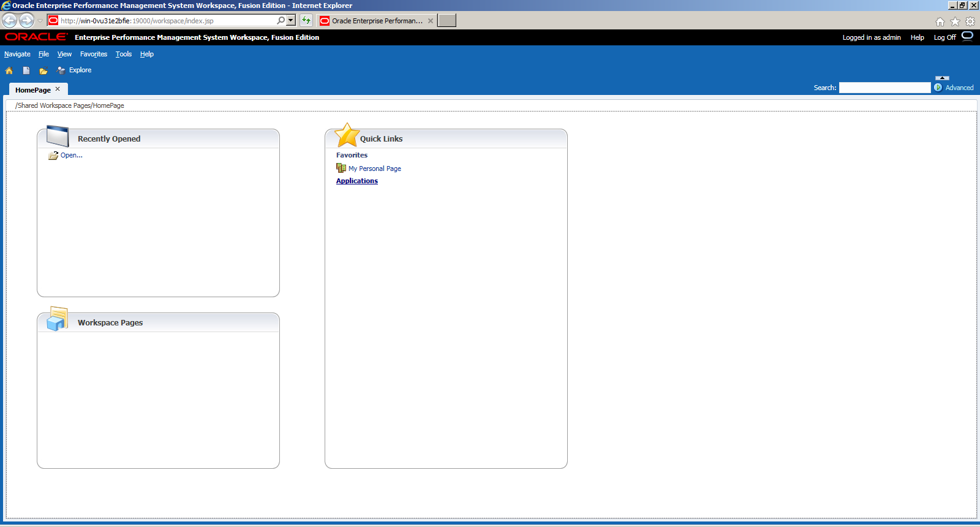Image resolution: width=980 pixels, height=527 pixels.
Task: Click the Explore toolbar button
Action: click(x=74, y=70)
